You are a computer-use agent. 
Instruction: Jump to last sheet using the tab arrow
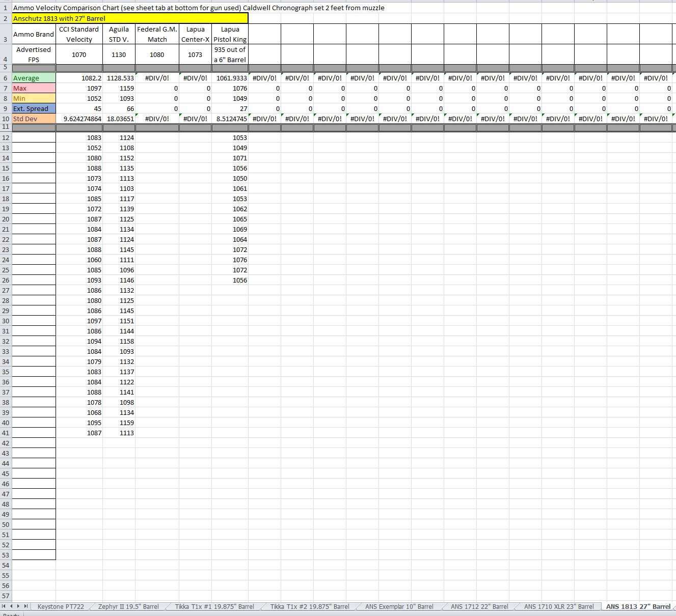(26, 606)
